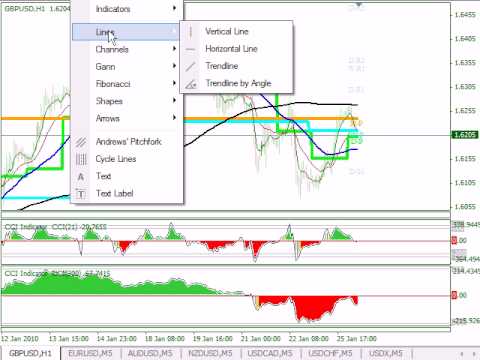480x360 pixels.
Task: Select the Lines menu entry
Action: point(126,32)
